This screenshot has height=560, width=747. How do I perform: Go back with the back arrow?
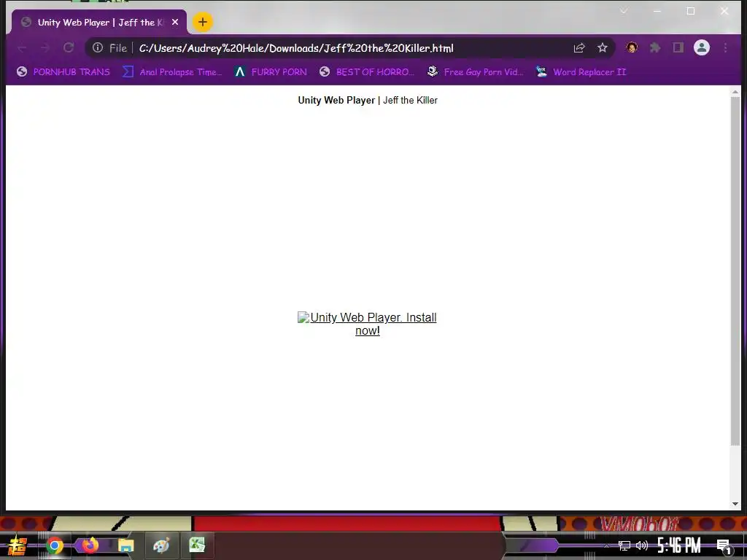22,47
